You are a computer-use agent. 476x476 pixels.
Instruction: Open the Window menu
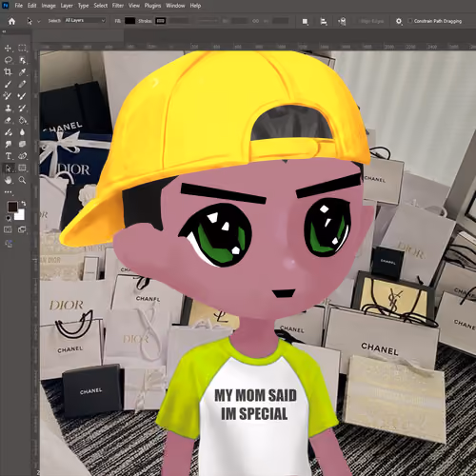point(175,6)
